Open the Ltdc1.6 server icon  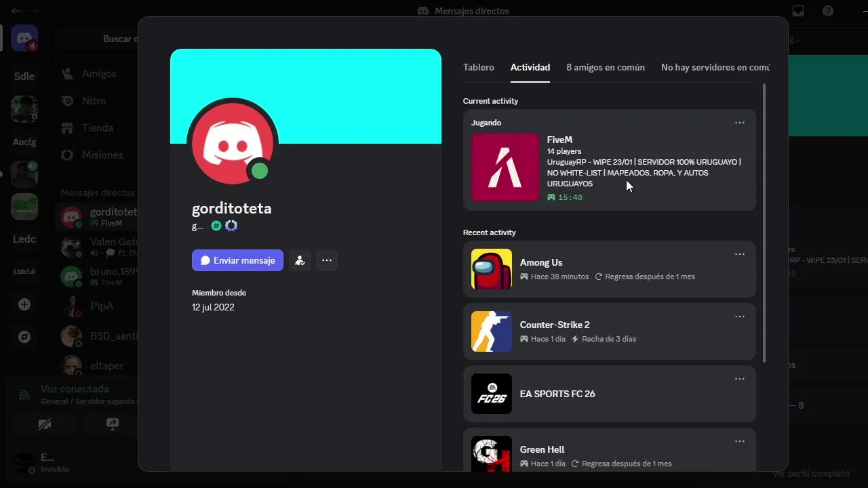click(24, 272)
